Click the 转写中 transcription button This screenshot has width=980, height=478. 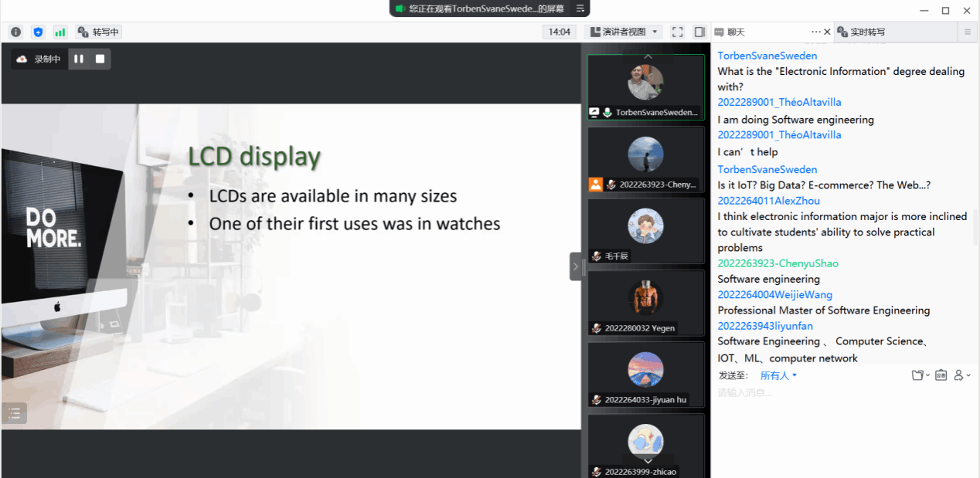point(99,32)
